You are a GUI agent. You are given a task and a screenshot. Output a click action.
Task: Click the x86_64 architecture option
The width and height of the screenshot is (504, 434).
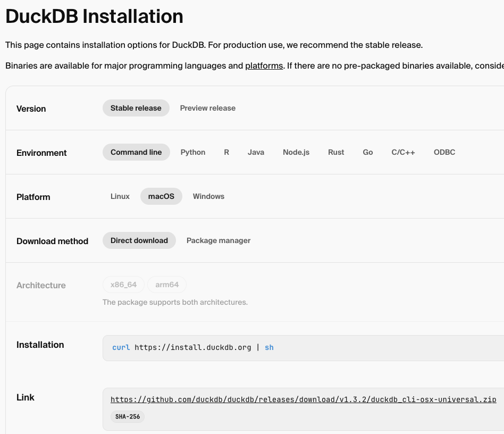pyautogui.click(x=123, y=285)
